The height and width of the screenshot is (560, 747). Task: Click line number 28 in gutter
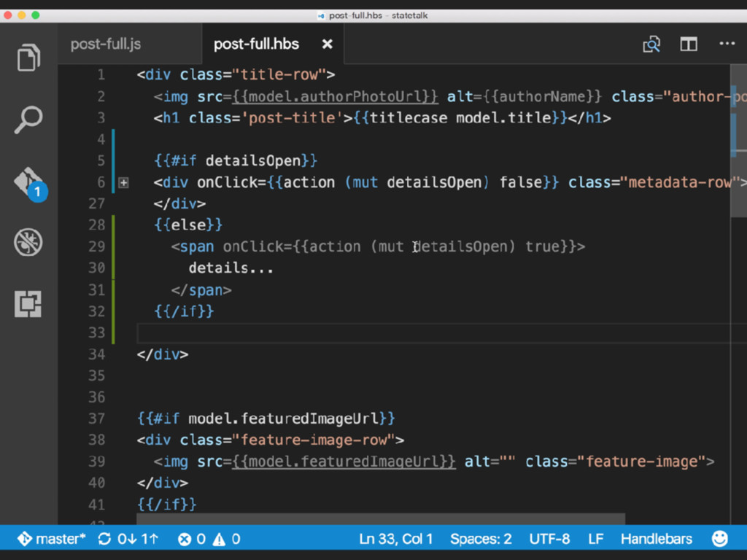97,225
